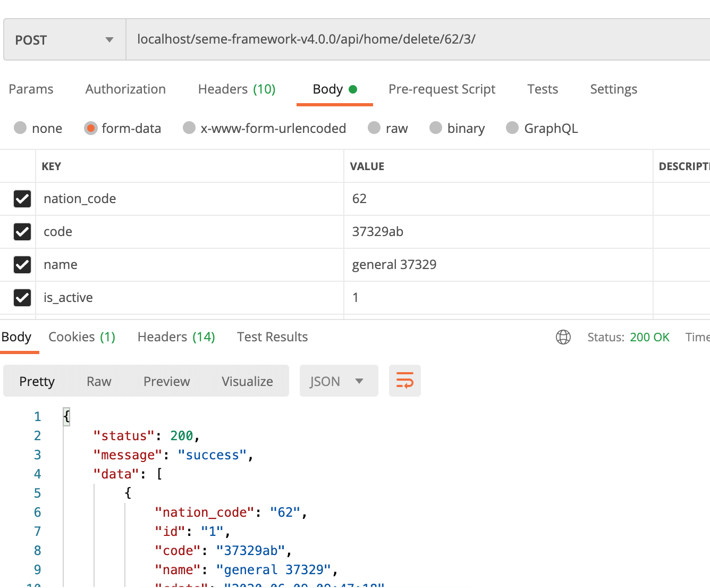Switch response view to Preview
Viewport: 710px width, 588px height.
(x=166, y=381)
